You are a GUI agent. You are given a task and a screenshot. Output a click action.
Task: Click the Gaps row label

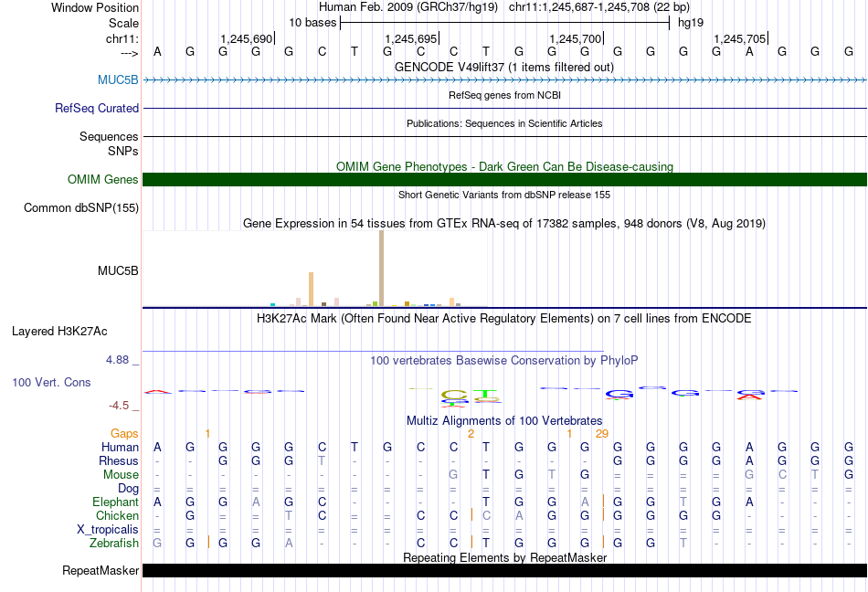tap(124, 433)
